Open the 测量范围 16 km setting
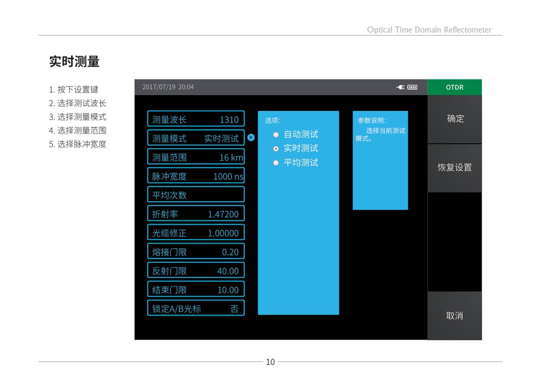Image resolution: width=557 pixels, height=392 pixels. (x=196, y=156)
